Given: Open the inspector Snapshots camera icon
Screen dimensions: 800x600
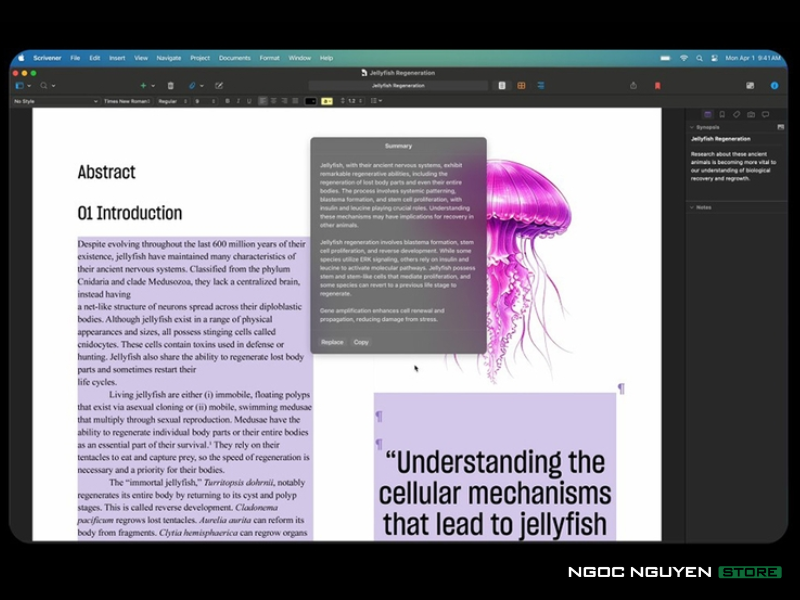Looking at the screenshot, I should (751, 115).
